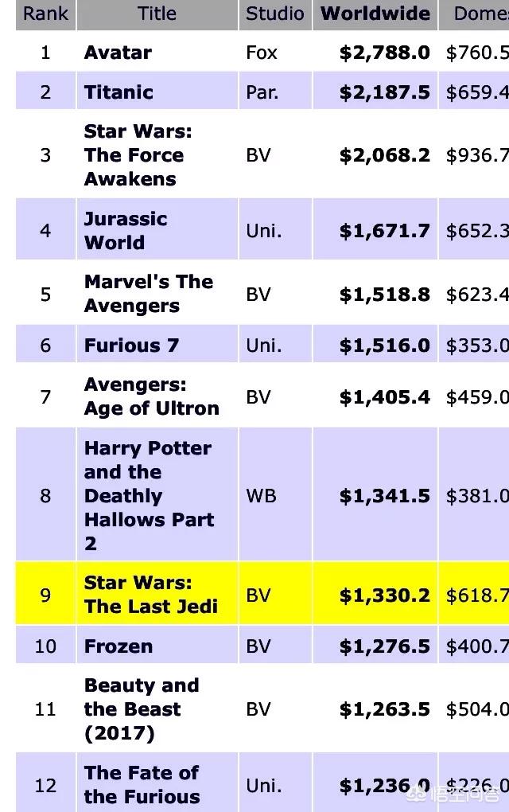Open Star Wars: The Force Awakens link
Screen dimensions: 509x812
pos(138,155)
